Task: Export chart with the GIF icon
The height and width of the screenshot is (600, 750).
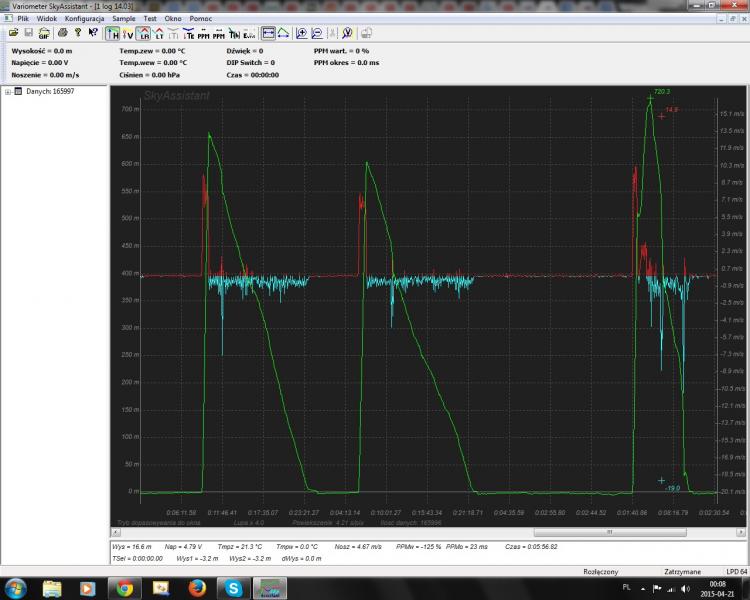Action: [x=44, y=33]
